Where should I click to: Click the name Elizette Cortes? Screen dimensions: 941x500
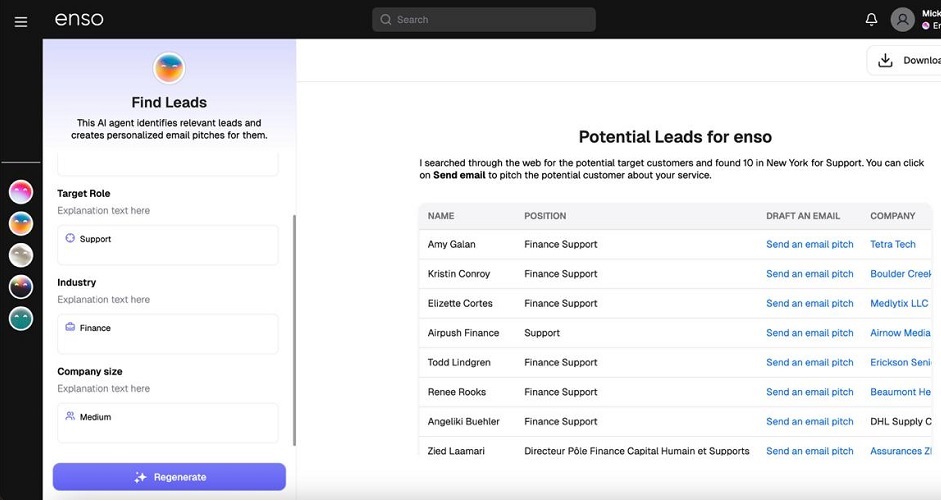point(460,303)
